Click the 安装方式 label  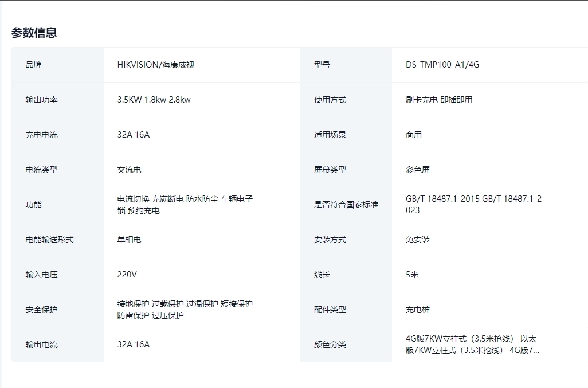coord(330,240)
